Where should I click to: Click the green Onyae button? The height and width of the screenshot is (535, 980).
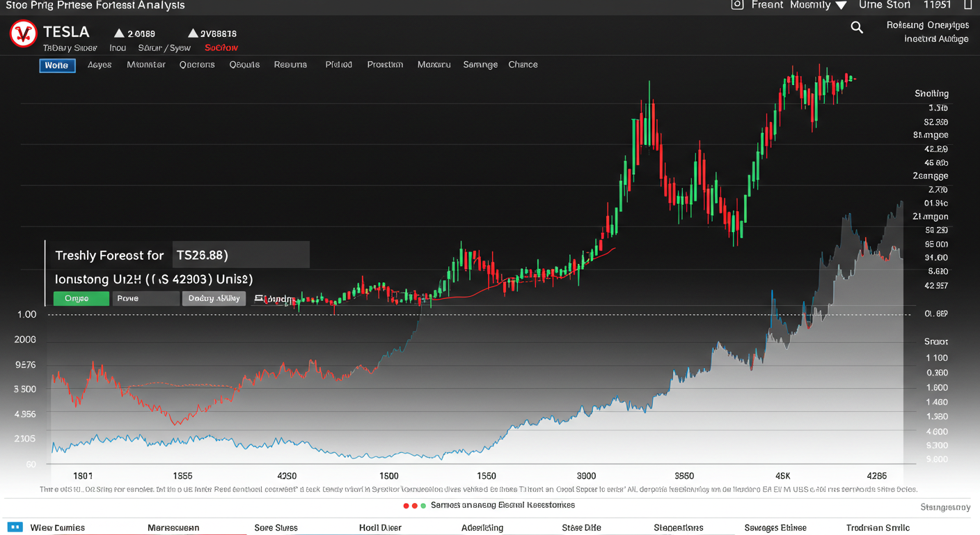[x=81, y=298]
